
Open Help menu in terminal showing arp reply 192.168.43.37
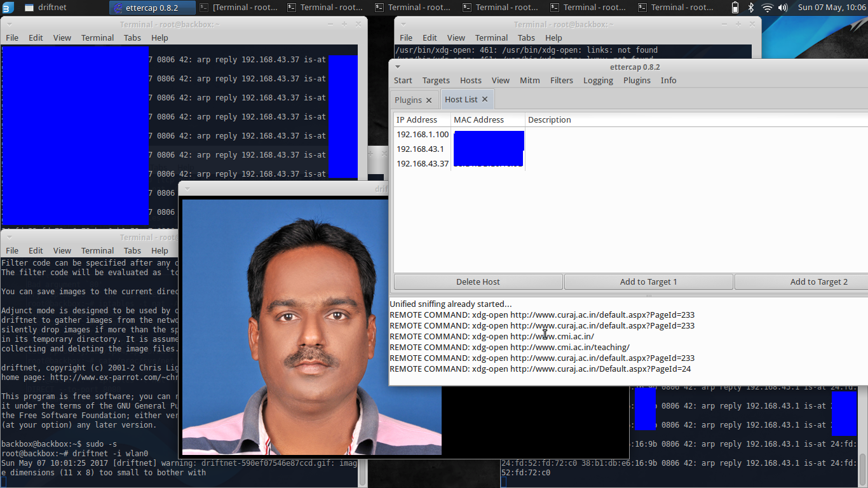(x=159, y=37)
